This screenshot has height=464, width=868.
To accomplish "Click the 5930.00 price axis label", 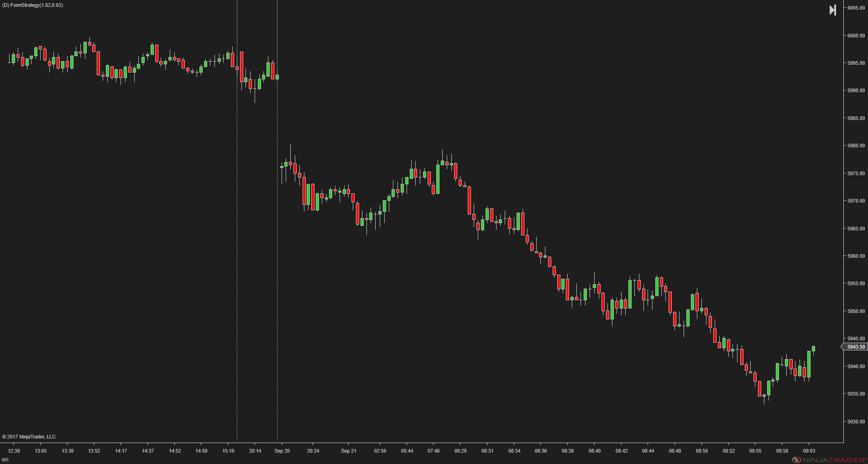I will click(x=856, y=422).
